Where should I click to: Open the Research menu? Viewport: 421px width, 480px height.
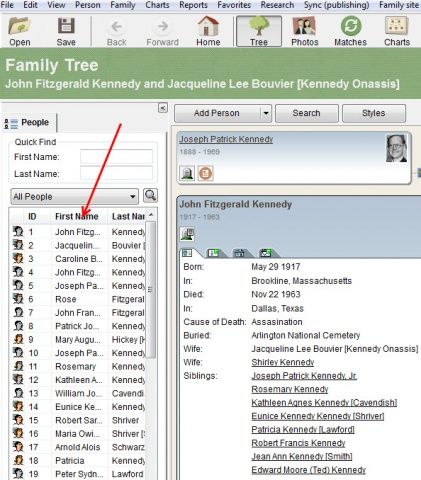pos(277,5)
